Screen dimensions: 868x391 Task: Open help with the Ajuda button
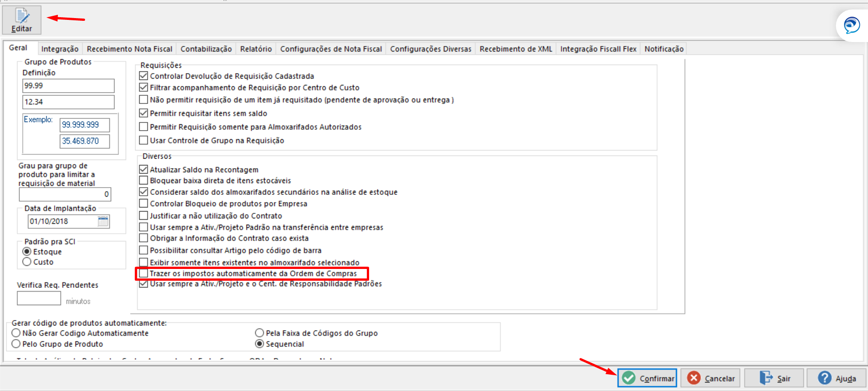point(837,378)
